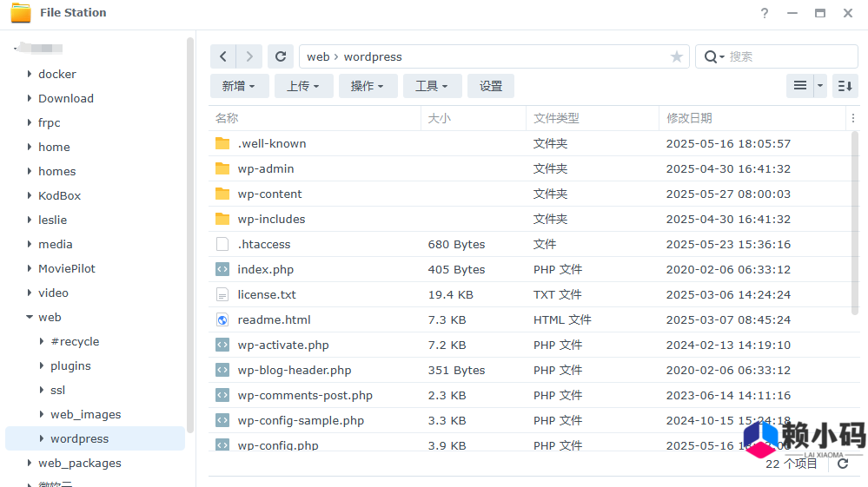Click the wordpress breadcrumb segment

click(373, 57)
